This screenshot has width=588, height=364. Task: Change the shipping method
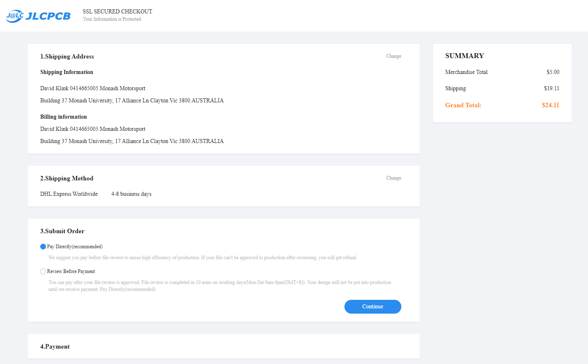[393, 178]
